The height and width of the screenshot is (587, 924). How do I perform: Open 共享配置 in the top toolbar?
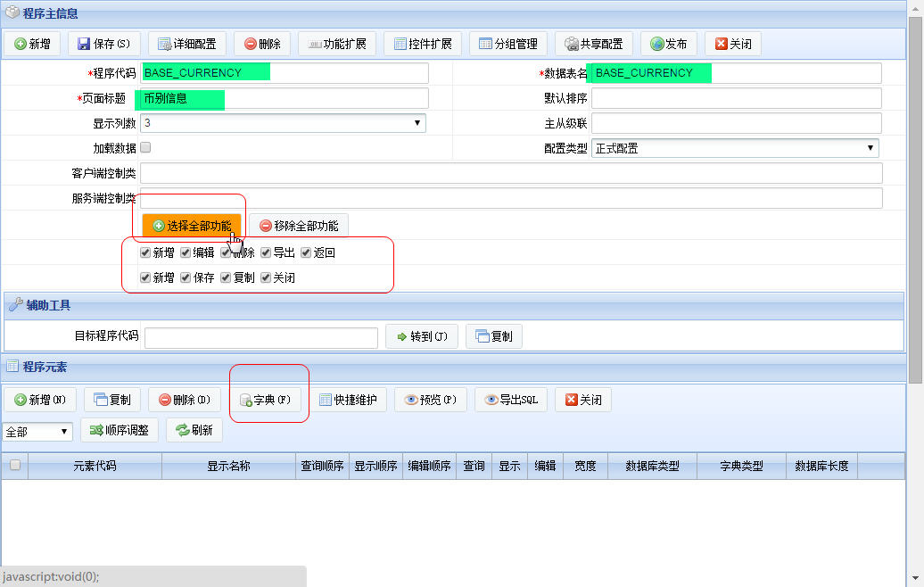tap(593, 44)
